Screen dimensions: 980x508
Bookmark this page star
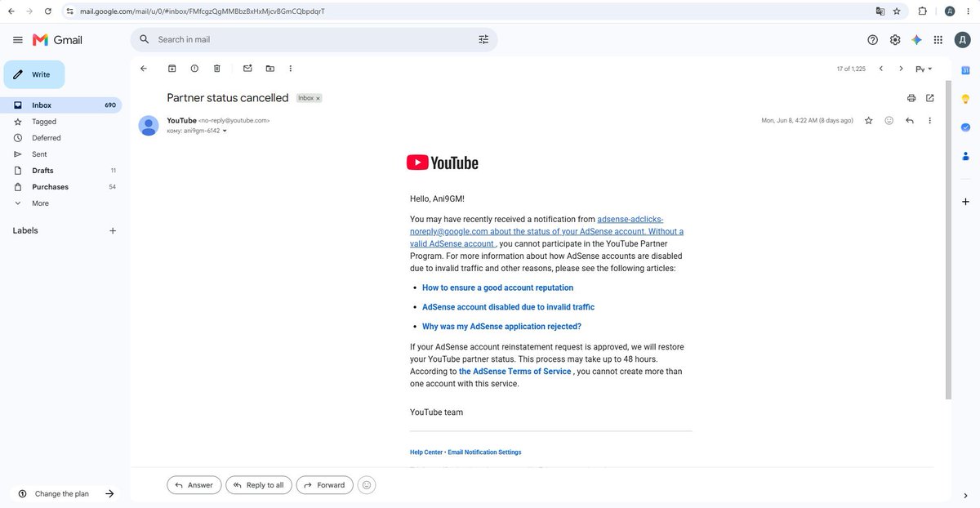pyautogui.click(x=897, y=11)
